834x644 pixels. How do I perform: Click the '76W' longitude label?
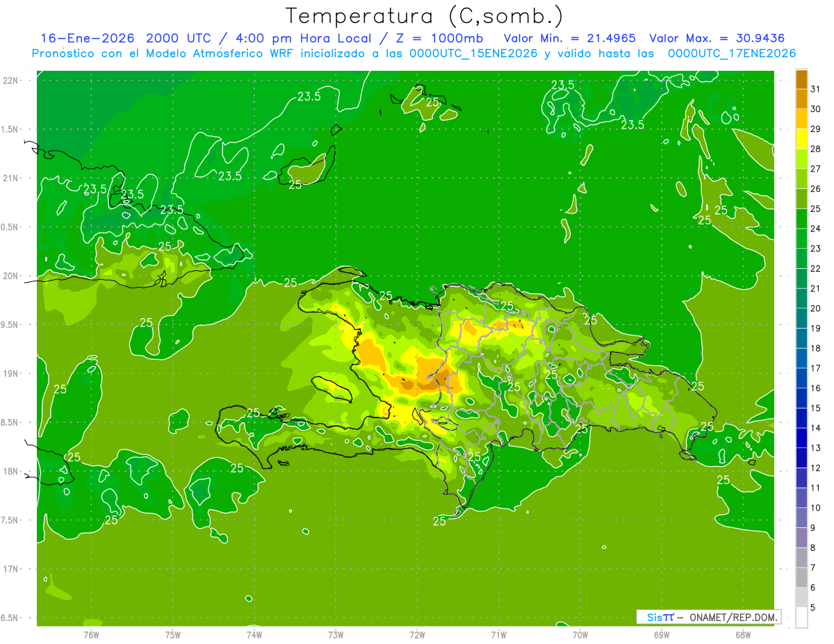(x=91, y=634)
